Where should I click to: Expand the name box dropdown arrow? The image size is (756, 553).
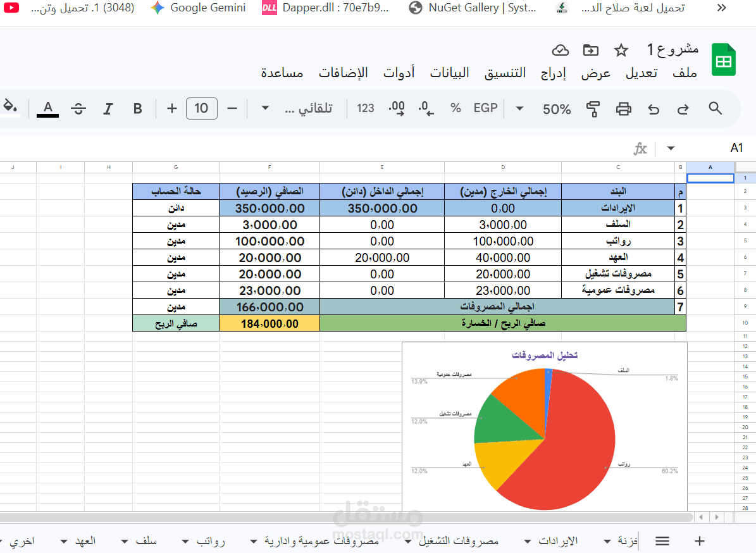[x=671, y=148]
